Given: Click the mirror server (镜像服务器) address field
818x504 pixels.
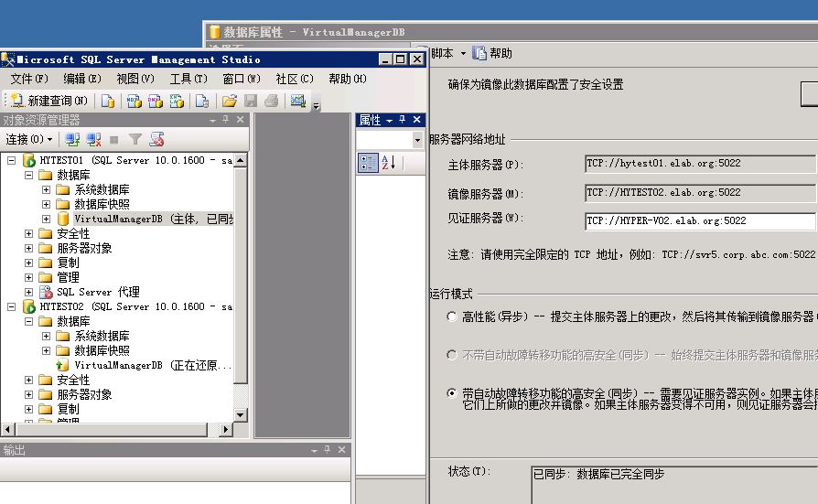Looking at the screenshot, I should [701, 193].
